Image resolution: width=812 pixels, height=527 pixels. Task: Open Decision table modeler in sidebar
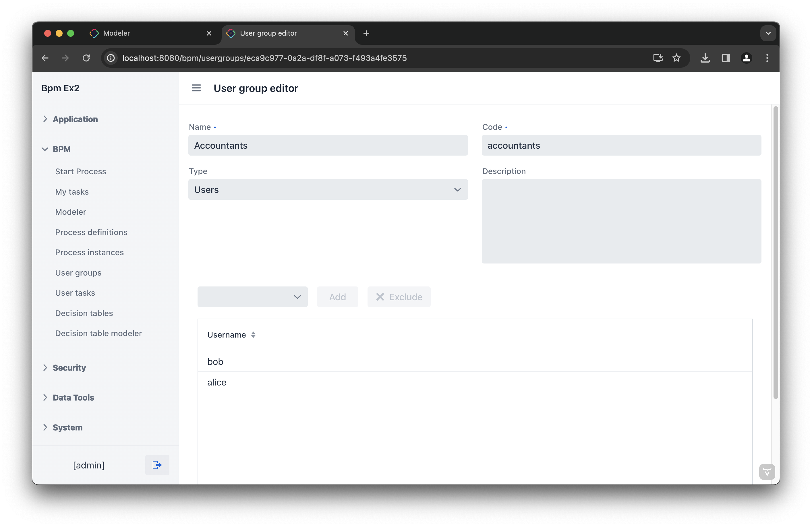click(x=98, y=333)
